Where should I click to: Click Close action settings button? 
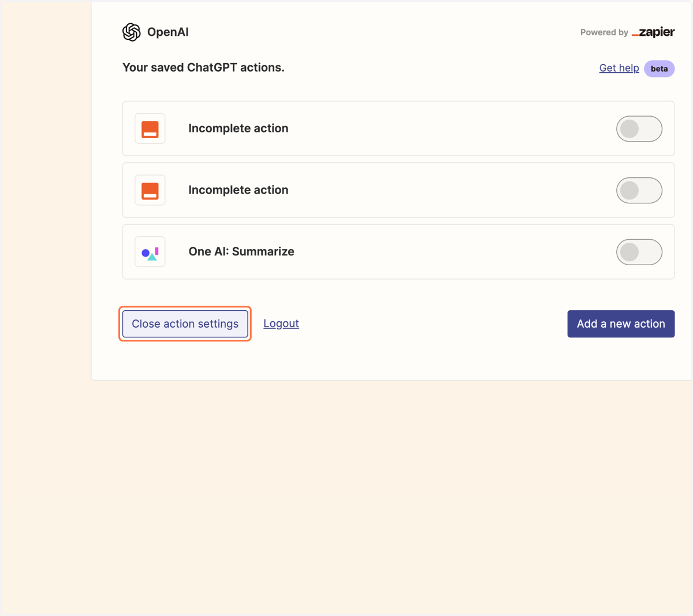[185, 324]
